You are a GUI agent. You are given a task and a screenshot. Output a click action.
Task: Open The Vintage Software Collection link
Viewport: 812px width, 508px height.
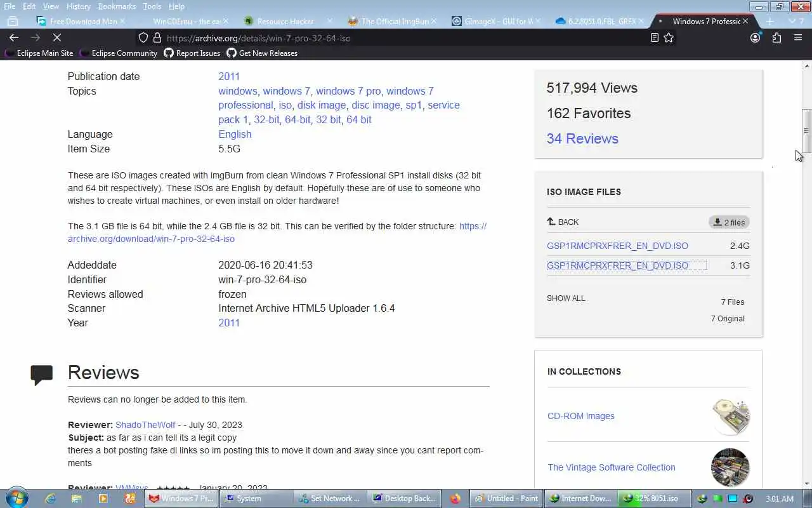pyautogui.click(x=612, y=467)
